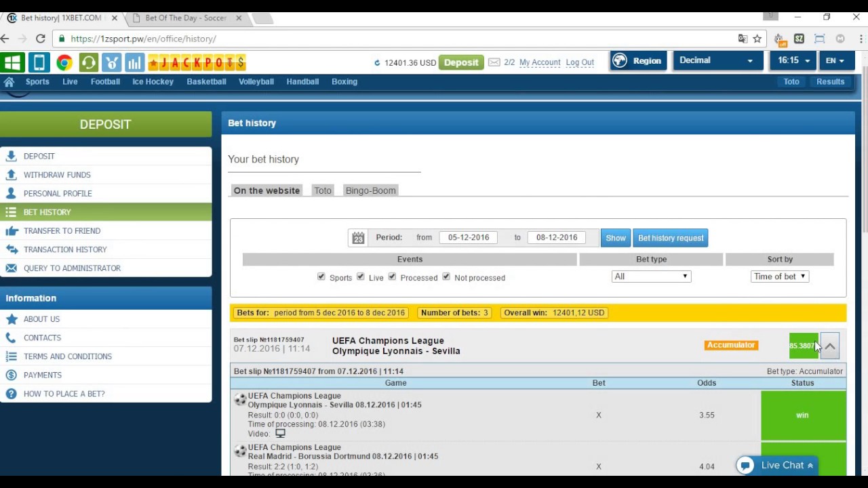The image size is (868, 488).
Task: Click the 'from' date field 05-12-2016
Action: 468,237
